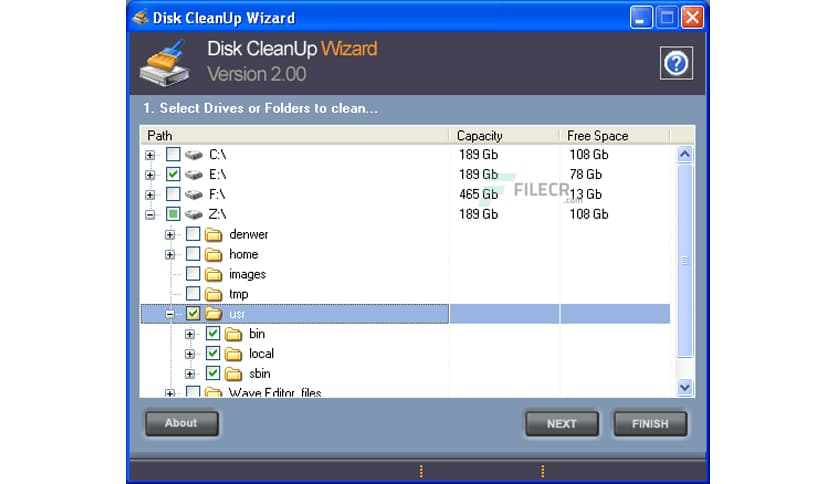Check the tmp folder checkbox
This screenshot has width=836, height=484.
[193, 293]
